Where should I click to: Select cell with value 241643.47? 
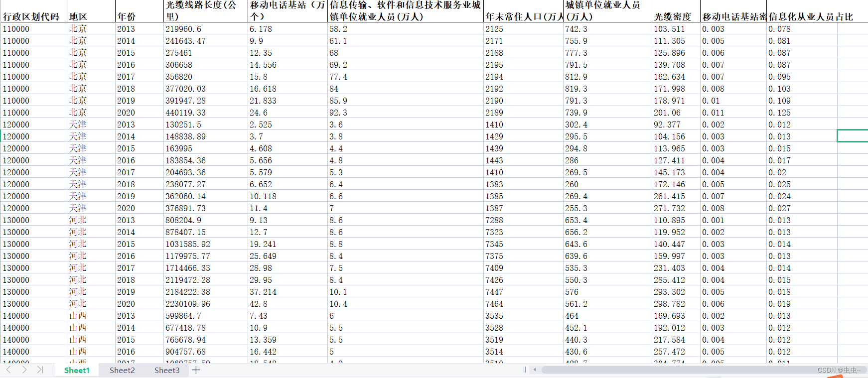(206, 41)
